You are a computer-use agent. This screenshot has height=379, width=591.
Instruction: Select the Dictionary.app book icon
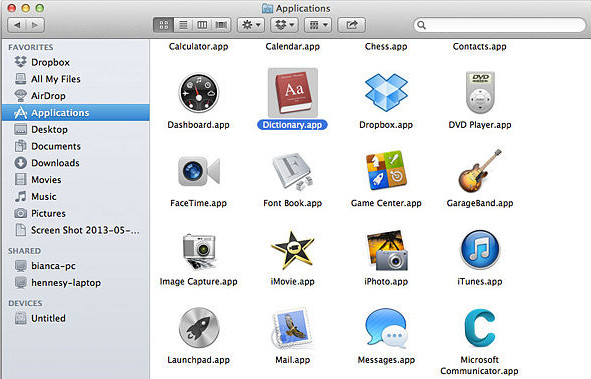[x=293, y=93]
